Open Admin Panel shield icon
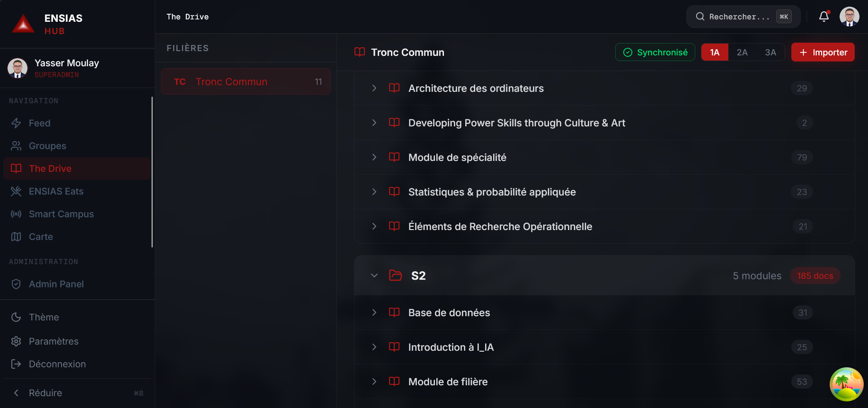The image size is (868, 408). (x=16, y=284)
